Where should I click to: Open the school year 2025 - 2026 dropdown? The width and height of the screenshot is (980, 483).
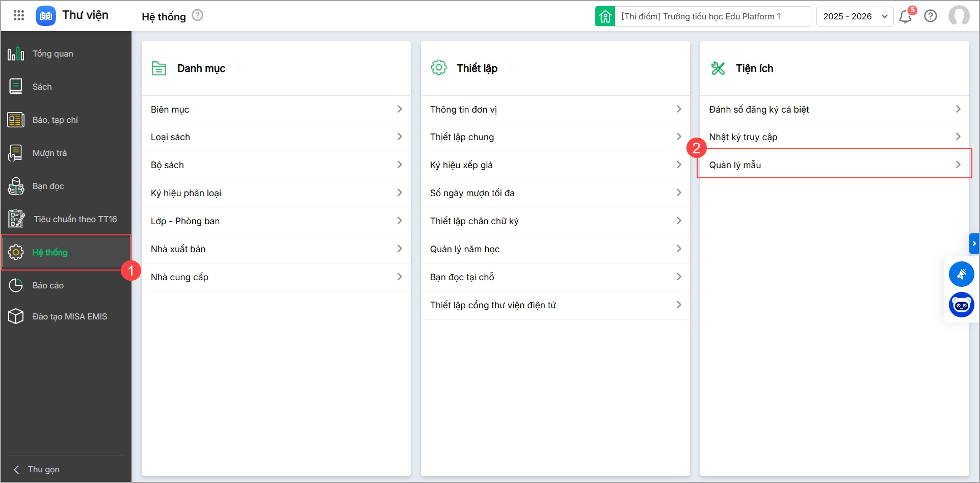click(x=855, y=16)
